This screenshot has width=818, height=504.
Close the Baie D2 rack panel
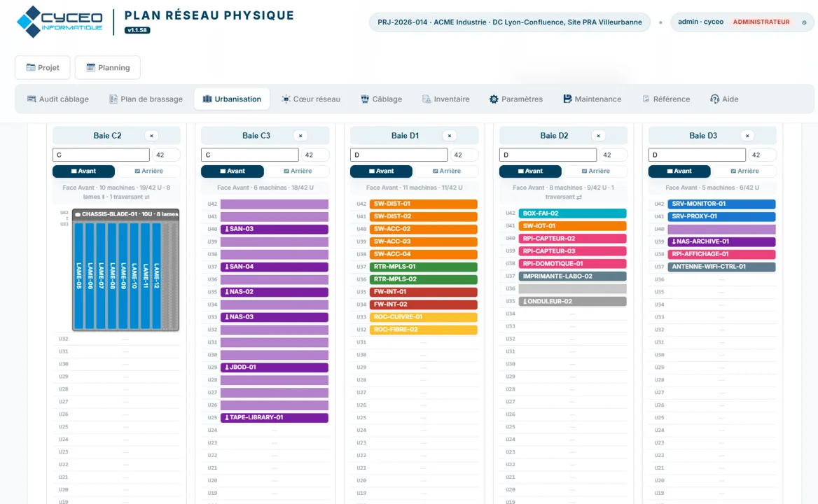pyautogui.click(x=598, y=136)
